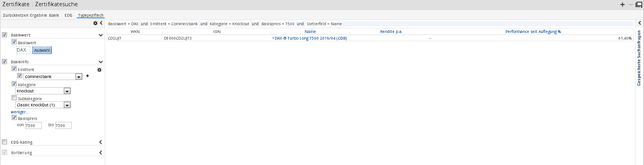Image resolution: width=644 pixels, height=165 pixels.
Task: Open the Commerzbank issuer dropdown
Action: point(79,77)
